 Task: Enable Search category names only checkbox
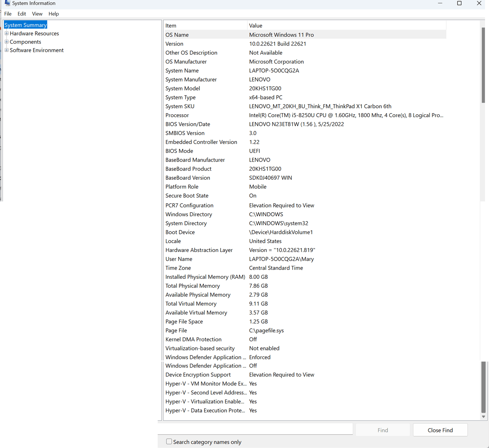[x=169, y=441]
